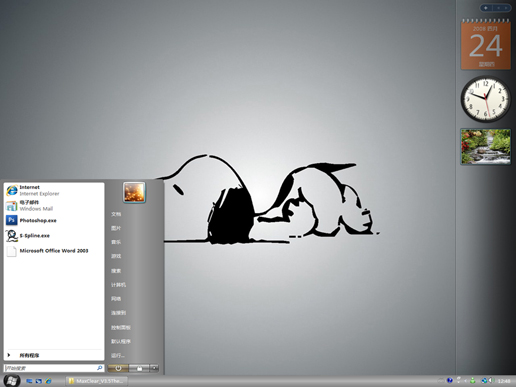
Task: Open 默认程序 in the Start menu
Action: (x=121, y=341)
